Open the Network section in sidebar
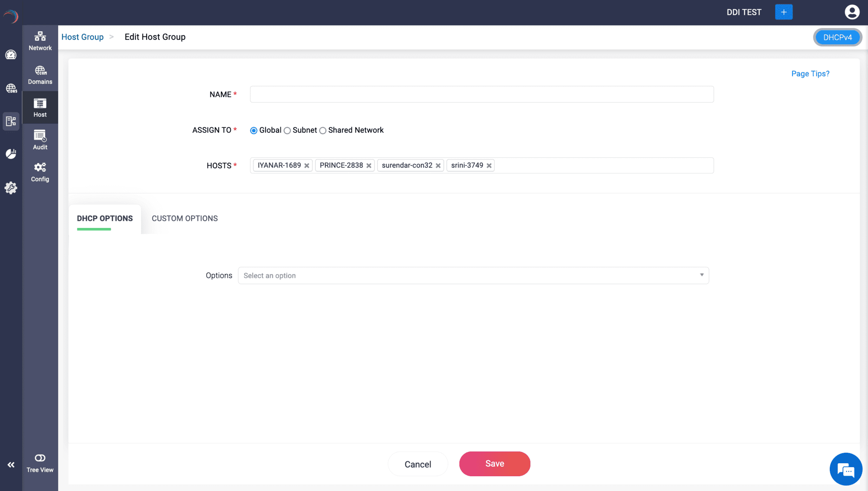The width and height of the screenshot is (868, 491). pos(40,41)
